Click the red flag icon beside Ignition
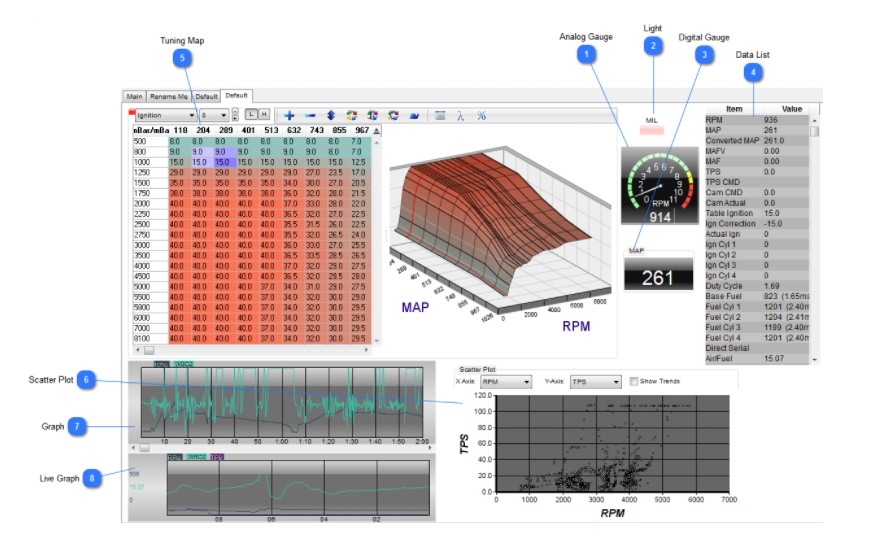This screenshot has height=554, width=884. [131, 112]
